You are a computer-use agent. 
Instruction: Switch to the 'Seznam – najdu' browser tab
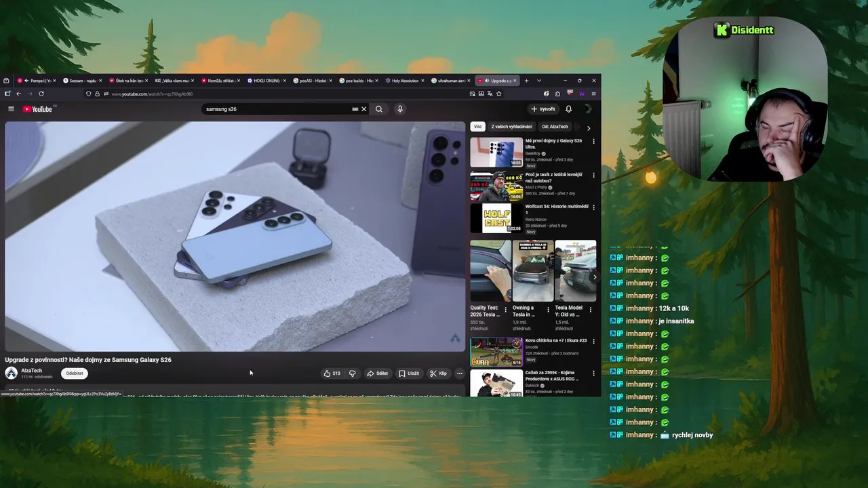[81, 81]
